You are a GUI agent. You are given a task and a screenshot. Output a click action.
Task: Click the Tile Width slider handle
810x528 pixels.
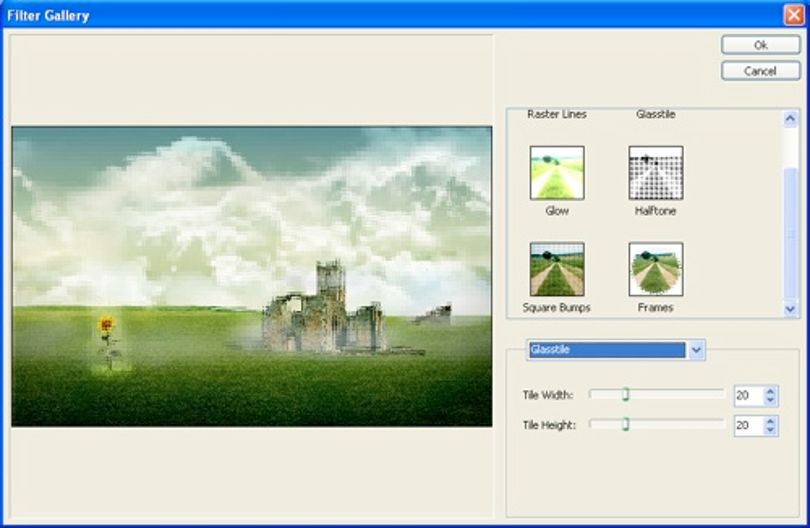(x=626, y=395)
